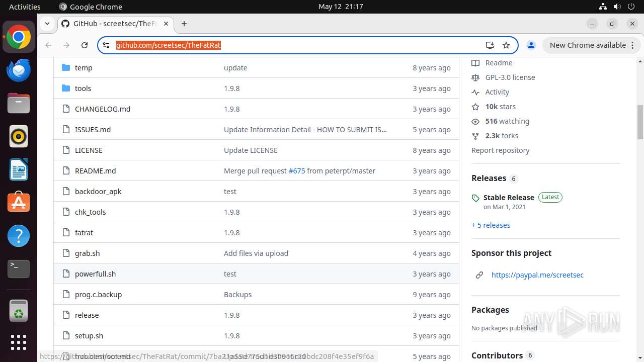Select the GitHub TheFatRat tab

click(115, 24)
